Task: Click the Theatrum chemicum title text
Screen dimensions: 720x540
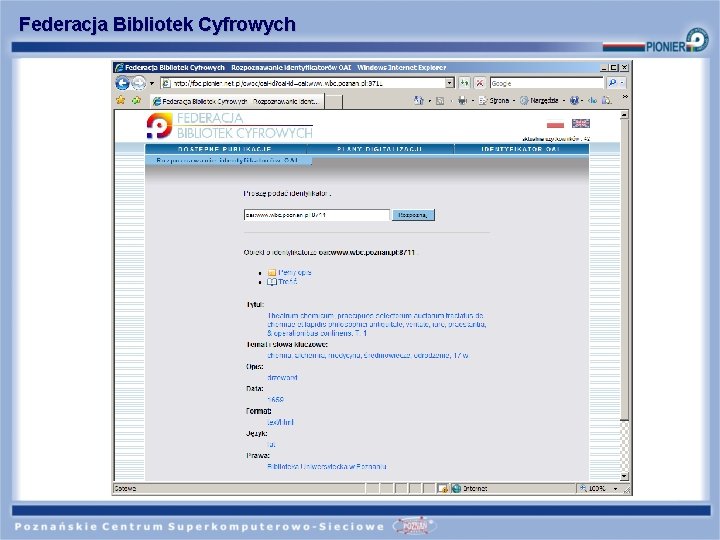Action: [377, 324]
